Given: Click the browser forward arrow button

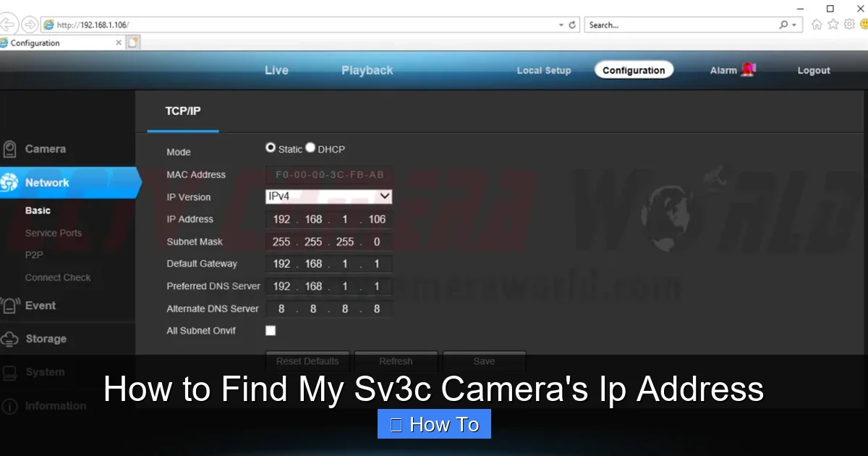Looking at the screenshot, I should pyautogui.click(x=30, y=25).
